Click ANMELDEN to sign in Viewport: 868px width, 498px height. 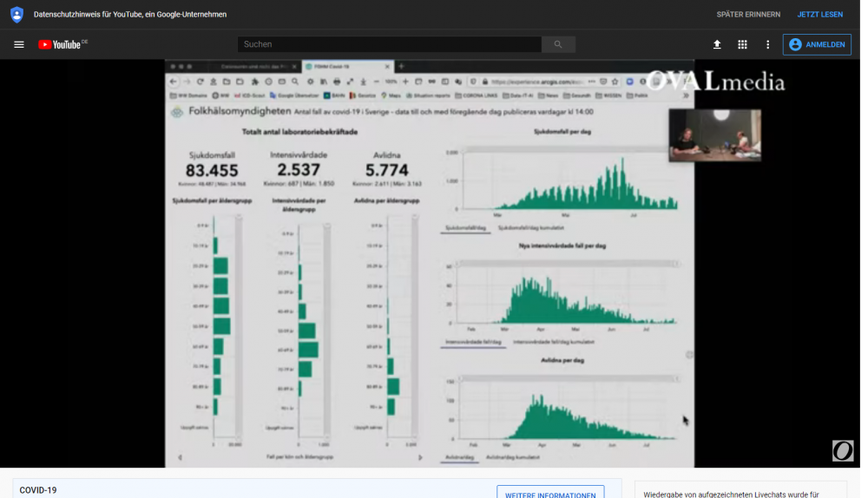[817, 44]
